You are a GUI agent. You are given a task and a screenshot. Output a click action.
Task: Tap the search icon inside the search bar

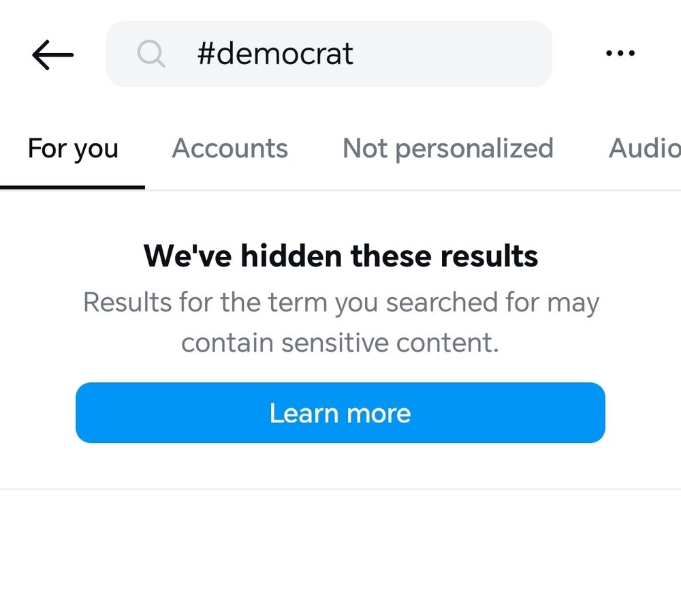151,53
